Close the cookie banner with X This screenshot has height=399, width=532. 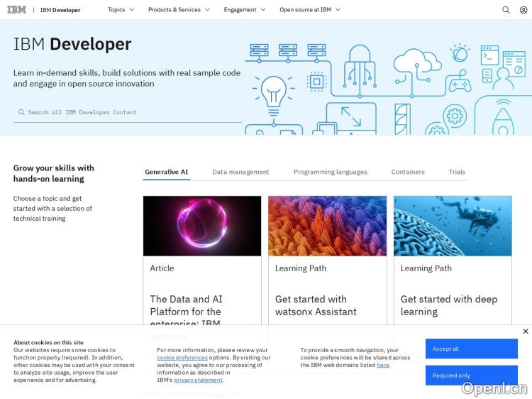tap(525, 332)
